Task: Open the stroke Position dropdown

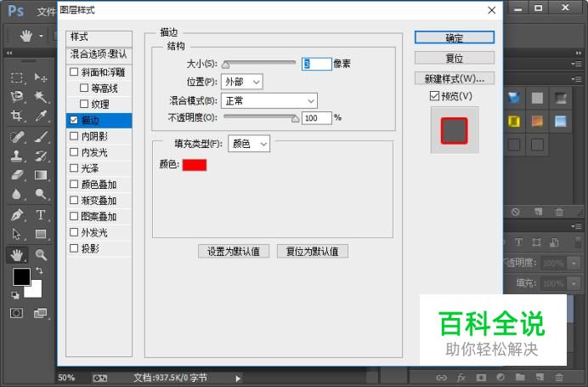Action: (x=242, y=82)
